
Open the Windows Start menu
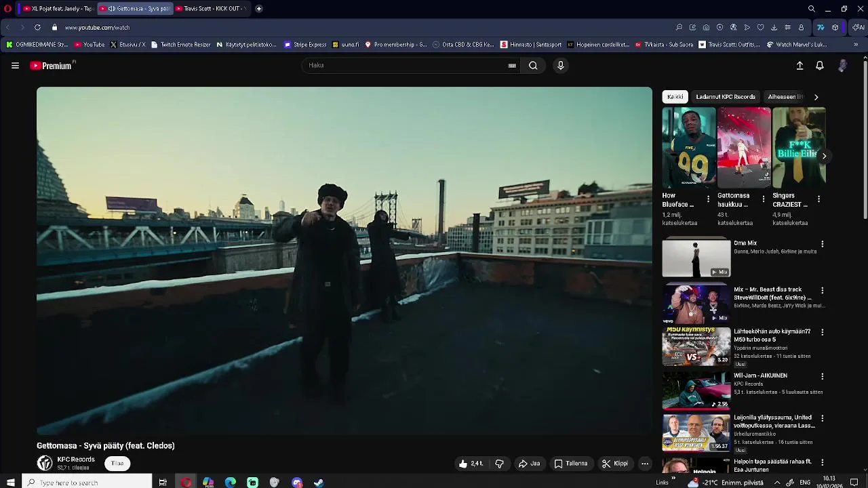(x=10, y=483)
